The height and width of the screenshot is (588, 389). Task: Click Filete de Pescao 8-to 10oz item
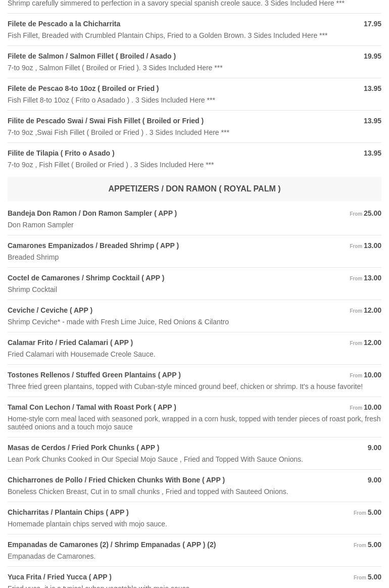tap(83, 88)
